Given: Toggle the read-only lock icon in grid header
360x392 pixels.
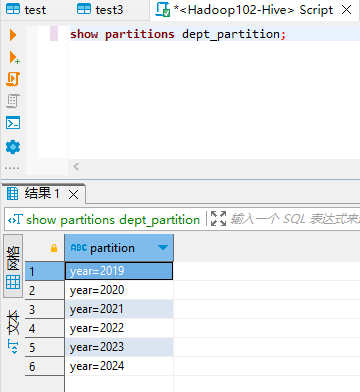Looking at the screenshot, I should click(54, 248).
